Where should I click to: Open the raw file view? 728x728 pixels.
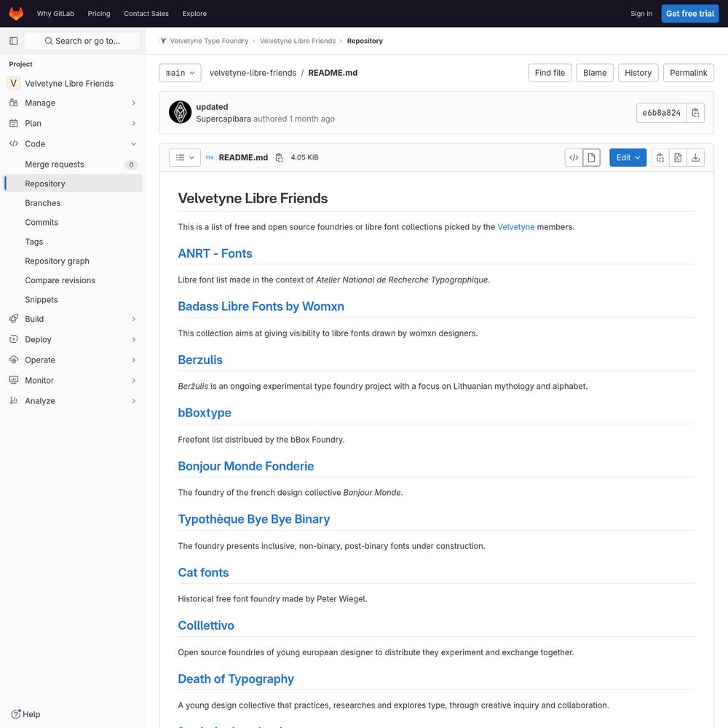click(x=678, y=158)
